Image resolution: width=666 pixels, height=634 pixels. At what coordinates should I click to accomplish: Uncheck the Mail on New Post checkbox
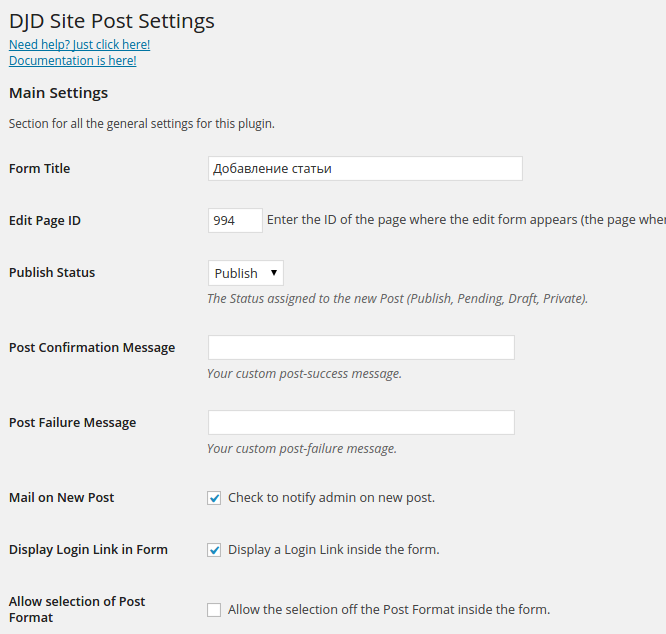pyautogui.click(x=214, y=498)
